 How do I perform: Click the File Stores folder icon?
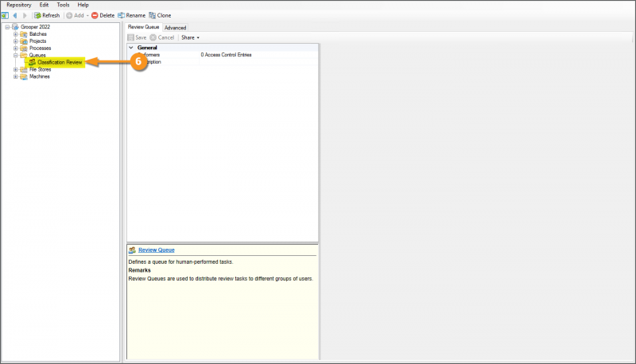click(24, 70)
